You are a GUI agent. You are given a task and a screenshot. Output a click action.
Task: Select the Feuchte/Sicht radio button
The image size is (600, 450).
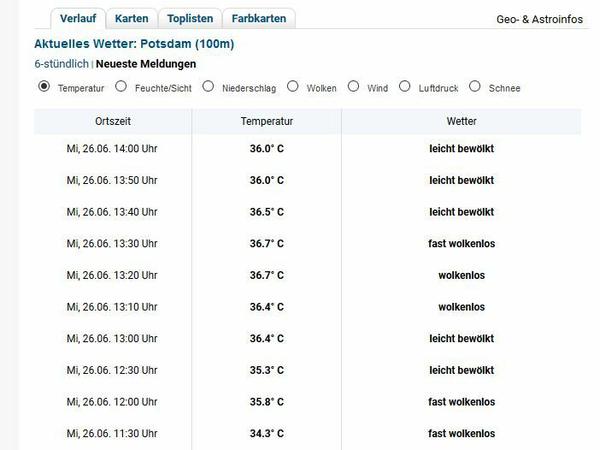(x=121, y=86)
